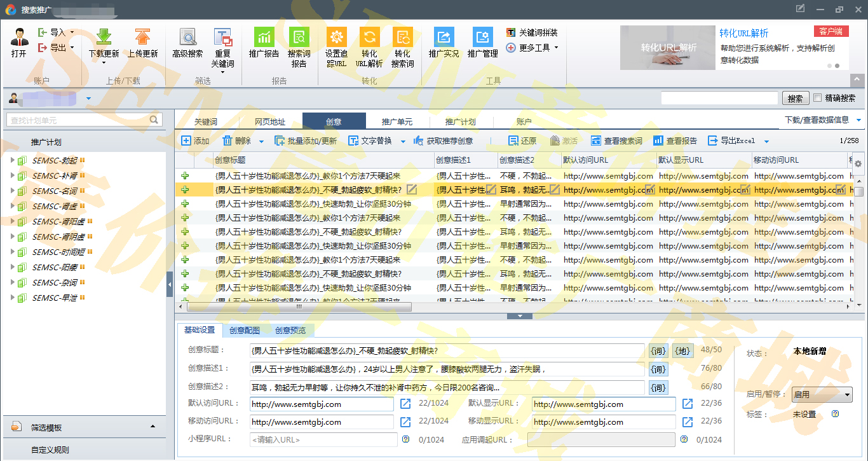This screenshot has width=868, height=461.
Task: Click the 查找计划单元 search field
Action: pos(79,120)
